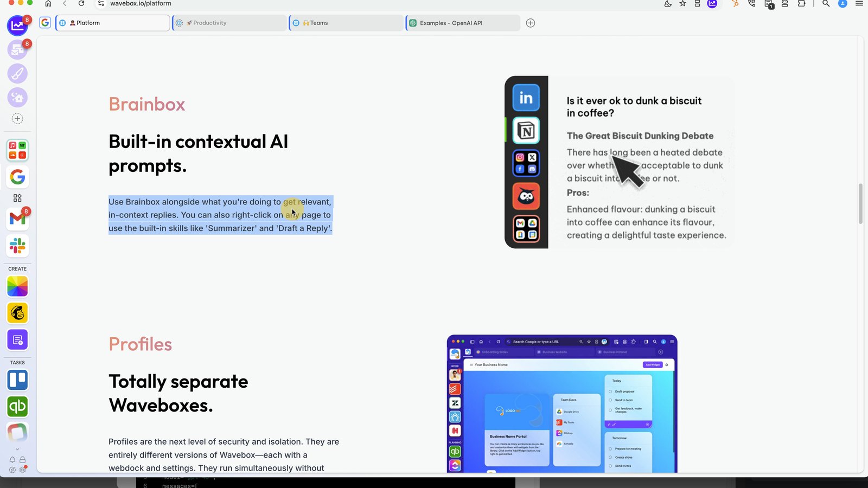Select the Google app in sidebar
The image size is (868, 488).
(17, 177)
